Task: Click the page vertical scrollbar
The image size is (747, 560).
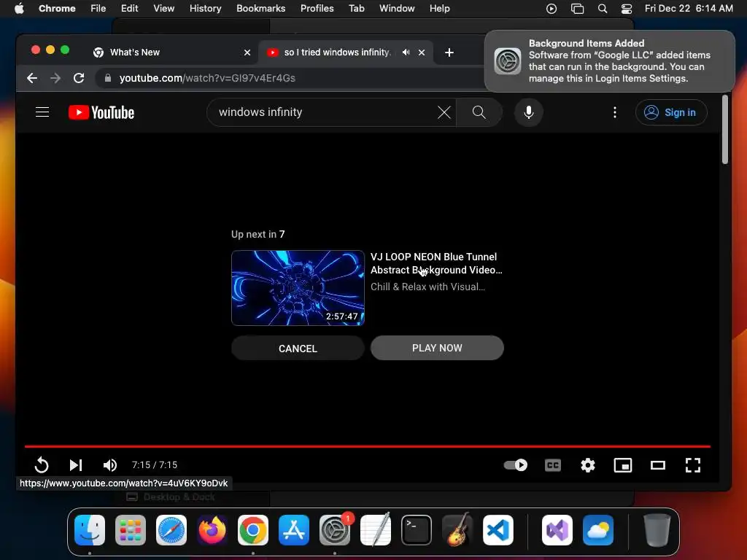Action: pos(724,130)
